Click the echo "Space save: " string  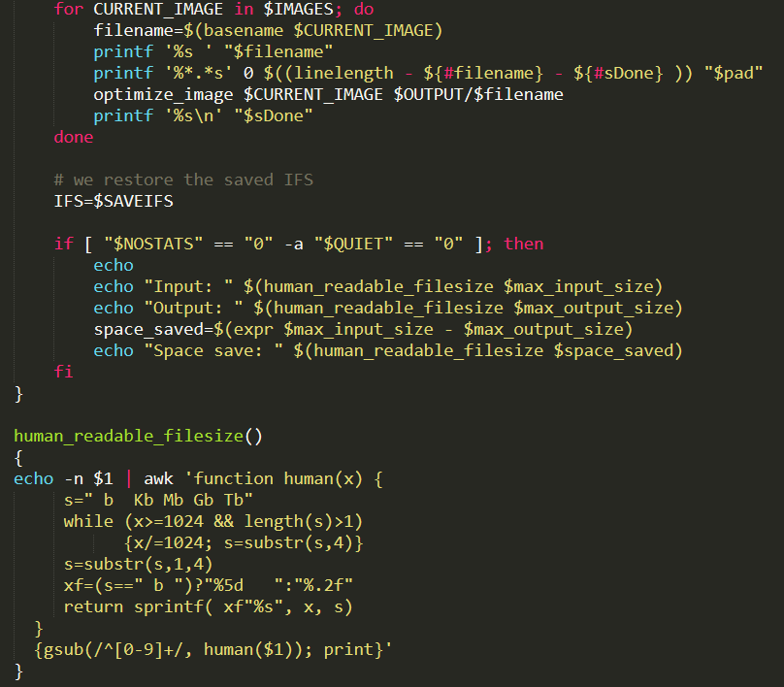coord(213,350)
